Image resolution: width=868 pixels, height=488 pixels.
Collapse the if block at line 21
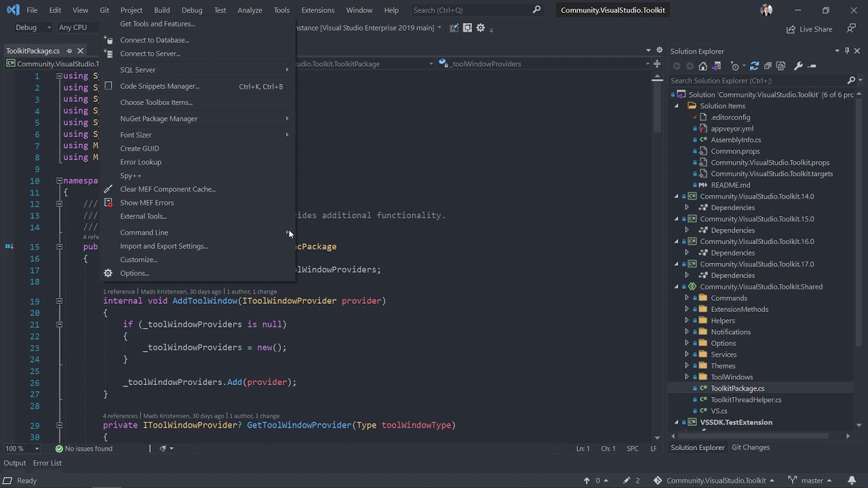(x=59, y=325)
